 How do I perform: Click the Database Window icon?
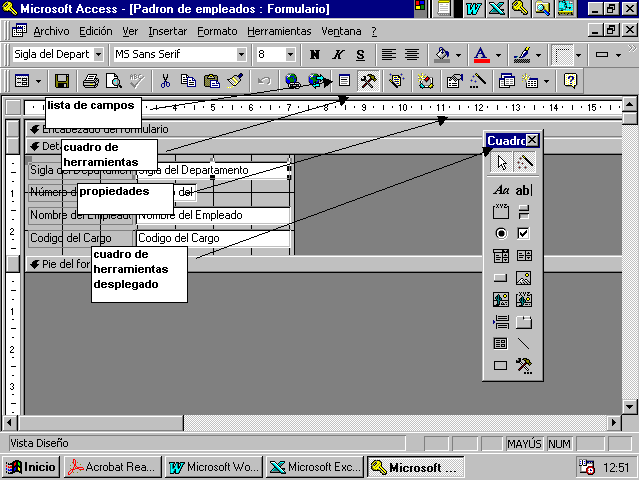coord(507,81)
